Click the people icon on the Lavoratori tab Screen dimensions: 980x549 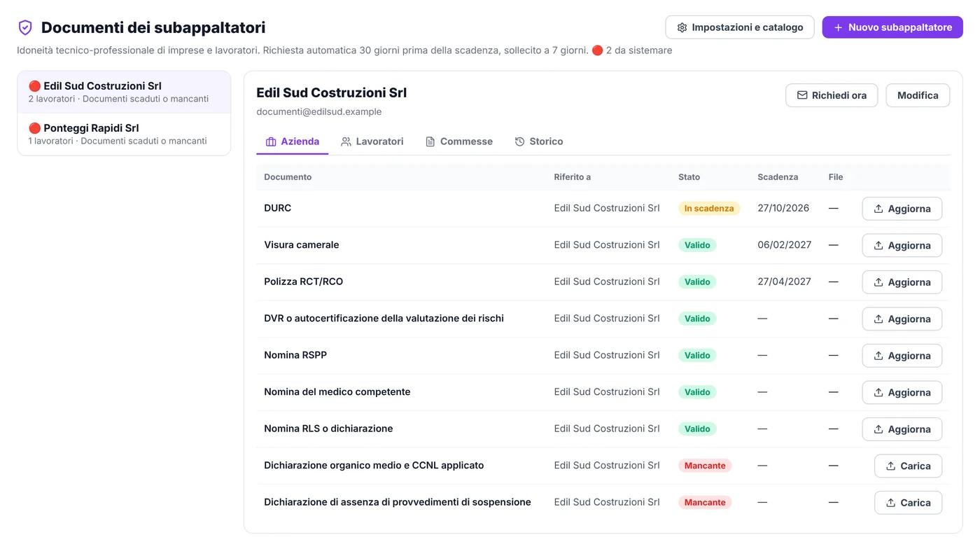point(346,141)
